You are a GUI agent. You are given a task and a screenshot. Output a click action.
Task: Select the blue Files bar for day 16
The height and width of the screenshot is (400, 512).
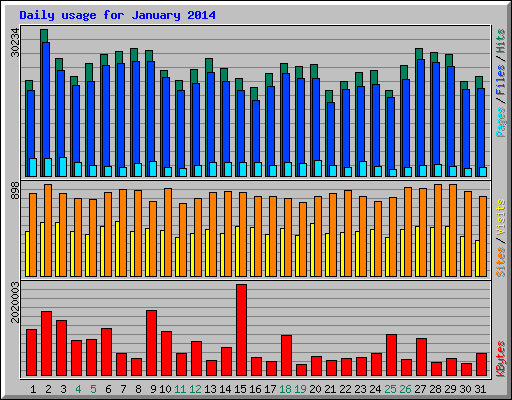point(256,132)
